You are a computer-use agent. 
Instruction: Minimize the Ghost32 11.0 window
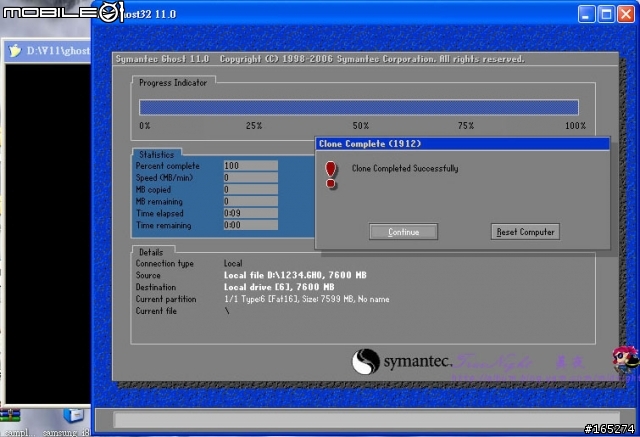pyautogui.click(x=587, y=14)
